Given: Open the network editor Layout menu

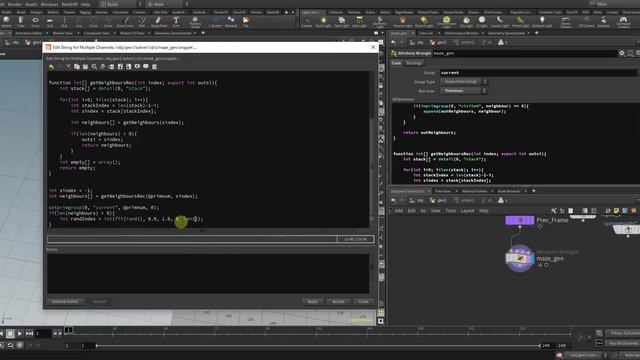Looking at the screenshot, I should [467, 211].
